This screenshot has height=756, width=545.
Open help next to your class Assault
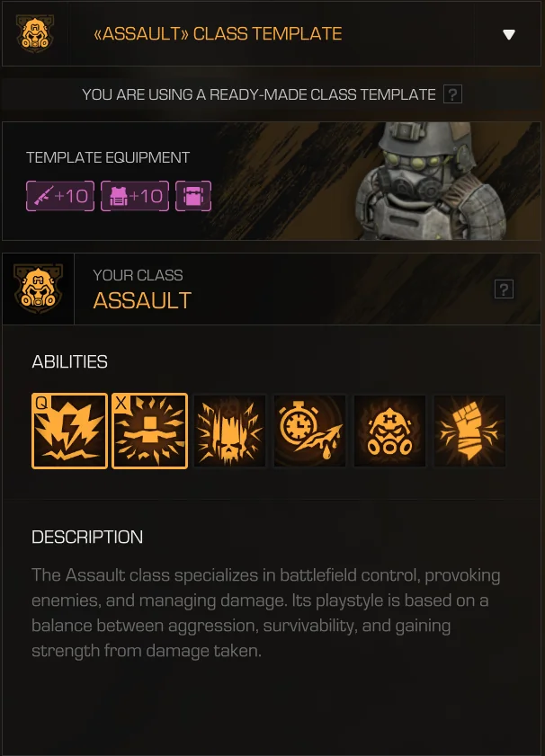(x=504, y=289)
